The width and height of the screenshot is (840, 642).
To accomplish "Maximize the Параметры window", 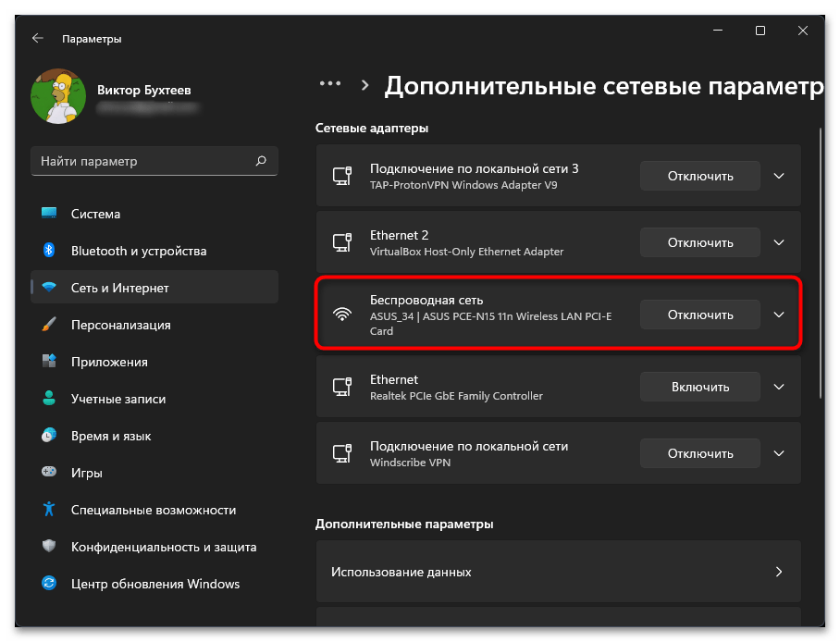I will coord(760,31).
